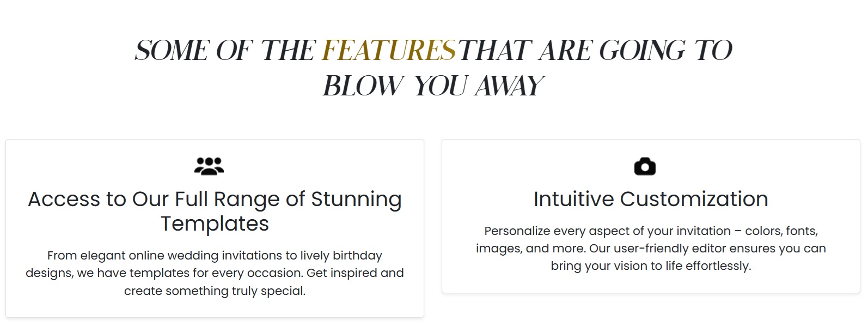Viewport: 868px width, 326px height.
Task: Click the "BLOW YOU AWAY" headline line
Action: [x=433, y=86]
